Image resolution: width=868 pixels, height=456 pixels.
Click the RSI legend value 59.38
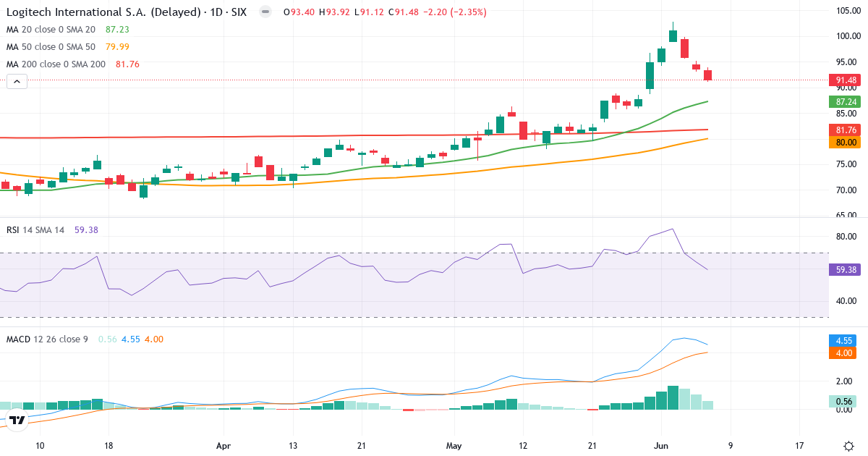pos(86,229)
